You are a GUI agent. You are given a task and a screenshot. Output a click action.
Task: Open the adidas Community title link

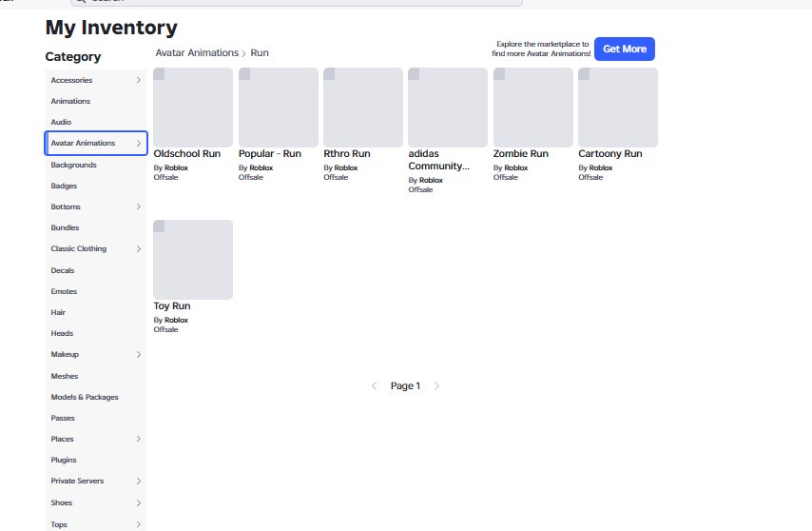point(438,160)
